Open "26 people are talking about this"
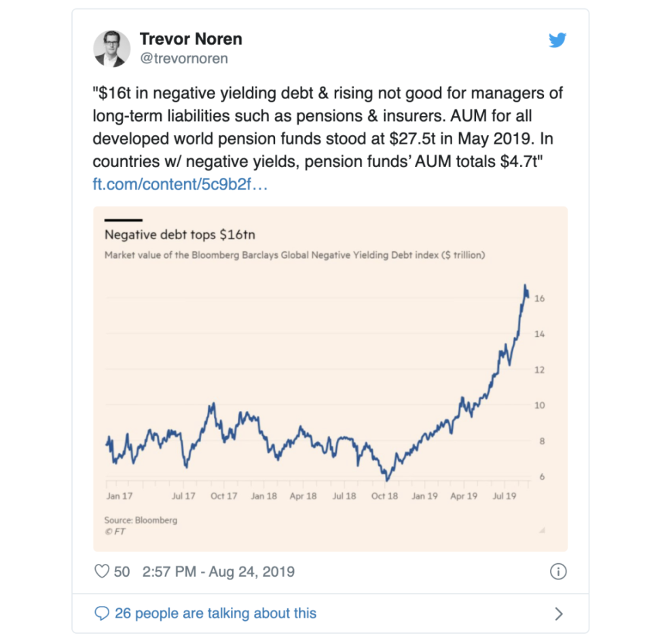 click(215, 613)
